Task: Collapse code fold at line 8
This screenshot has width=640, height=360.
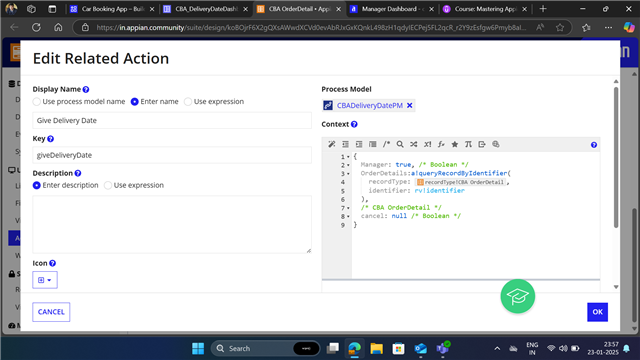Action: click(x=348, y=217)
